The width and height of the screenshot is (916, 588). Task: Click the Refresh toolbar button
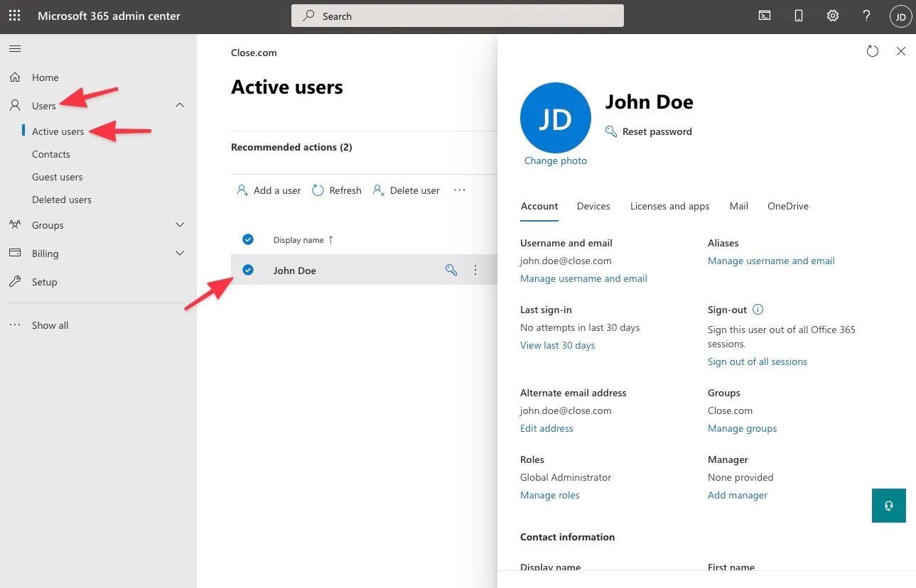(337, 190)
